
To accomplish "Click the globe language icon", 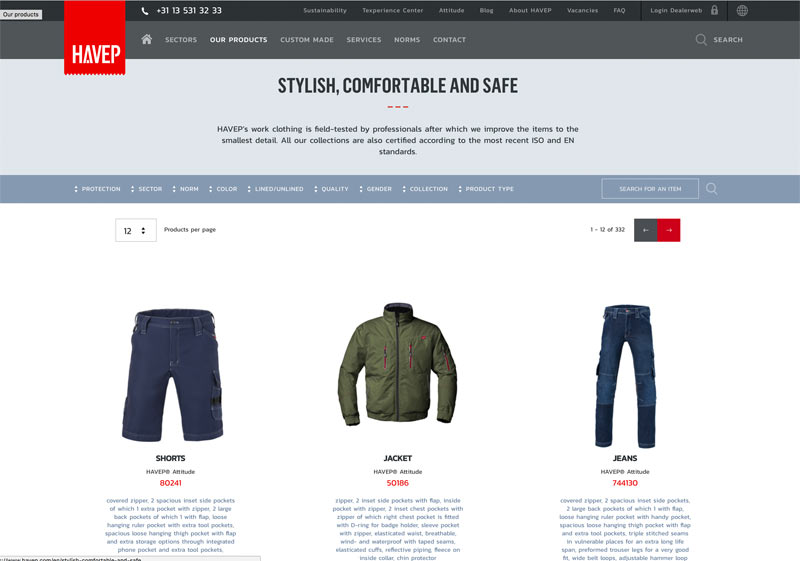I will [x=742, y=10].
